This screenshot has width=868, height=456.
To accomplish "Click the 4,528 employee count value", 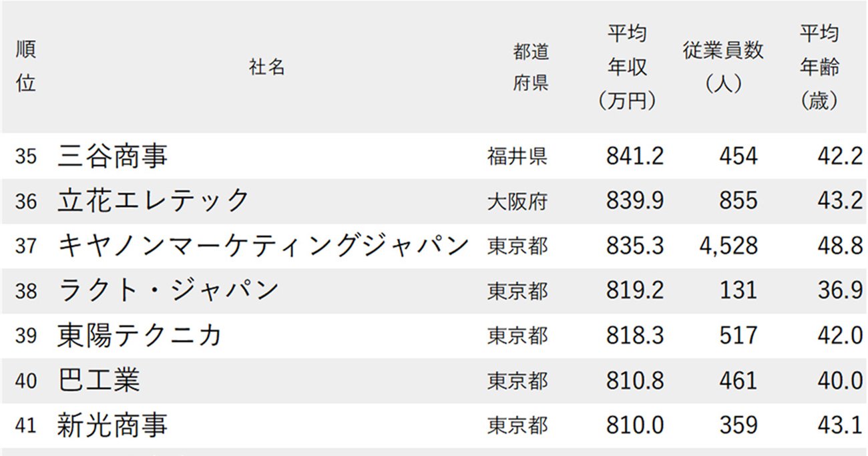I will (x=728, y=246).
